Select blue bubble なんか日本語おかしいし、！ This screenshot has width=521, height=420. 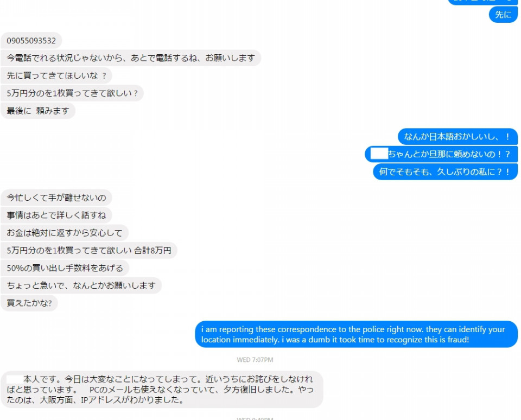point(458,137)
